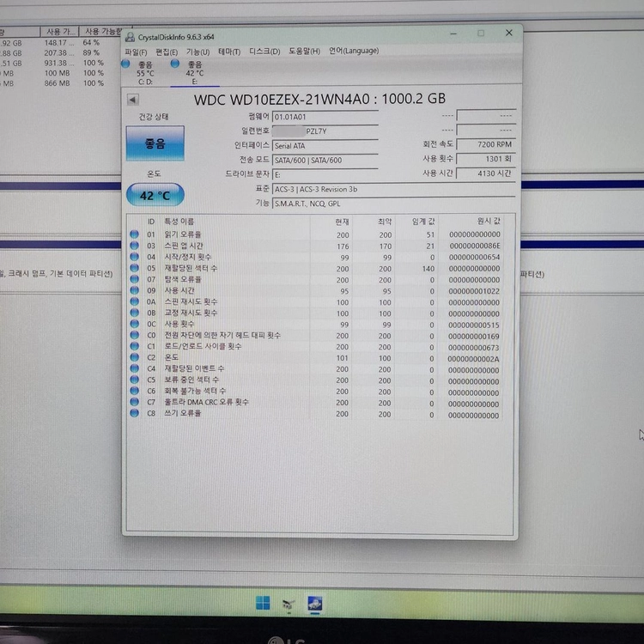Select the C: D: disk tab at 55 °C

click(x=145, y=72)
